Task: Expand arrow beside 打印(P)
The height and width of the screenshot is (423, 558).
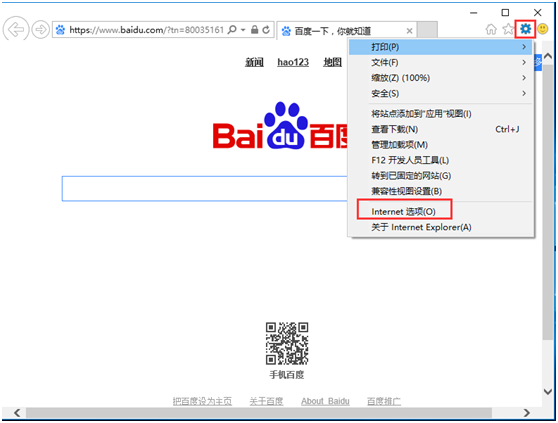Action: point(524,47)
